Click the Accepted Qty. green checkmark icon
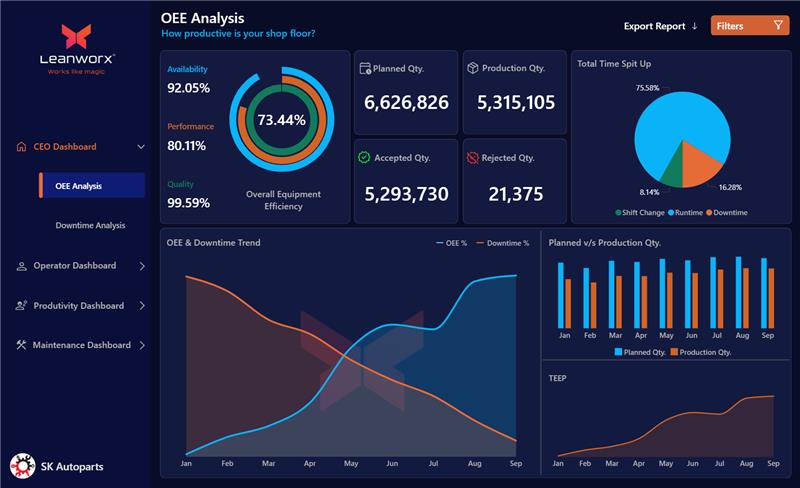Screen dimensions: 800x488 click(366, 158)
